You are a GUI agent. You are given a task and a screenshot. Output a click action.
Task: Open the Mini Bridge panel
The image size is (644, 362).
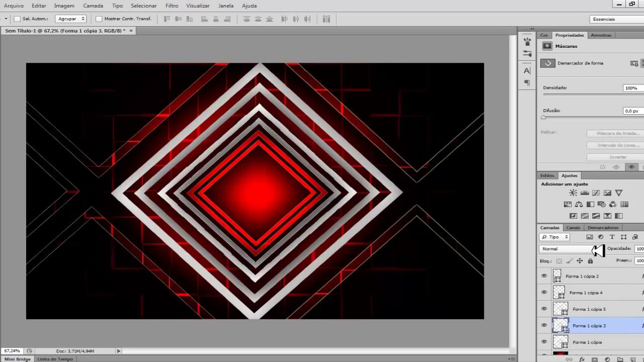coord(18,359)
